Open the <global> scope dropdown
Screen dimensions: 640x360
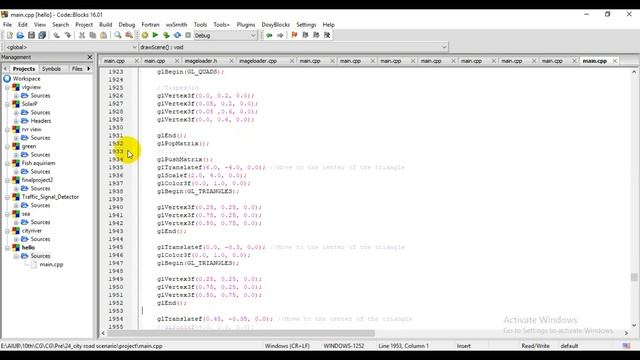coord(70,47)
